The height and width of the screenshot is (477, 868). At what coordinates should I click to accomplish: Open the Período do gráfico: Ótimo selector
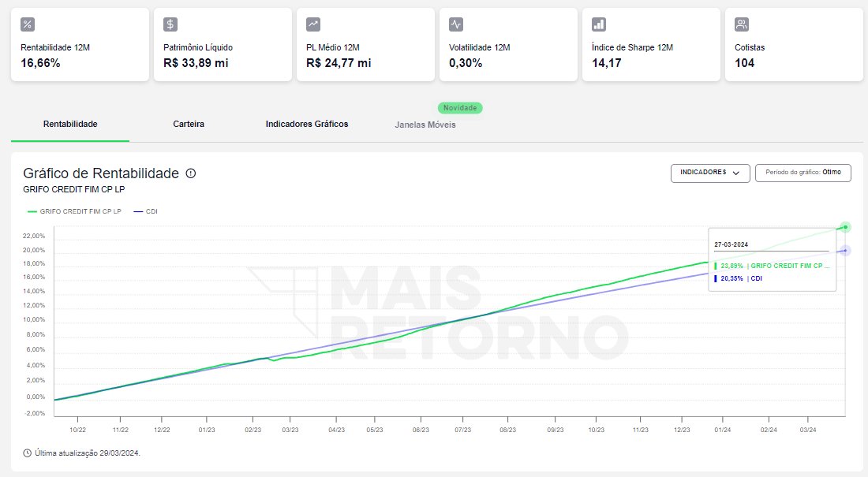click(x=803, y=173)
